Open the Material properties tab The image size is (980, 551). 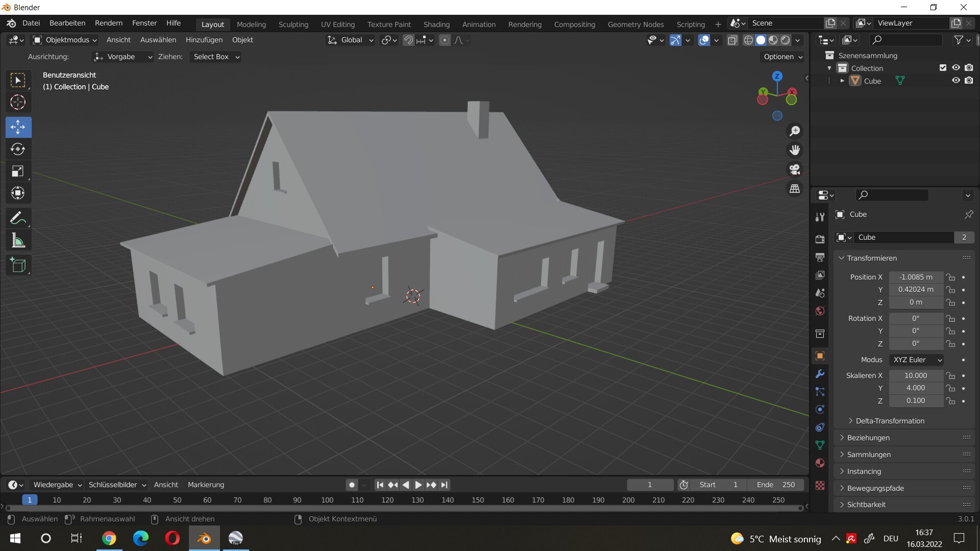[820, 463]
